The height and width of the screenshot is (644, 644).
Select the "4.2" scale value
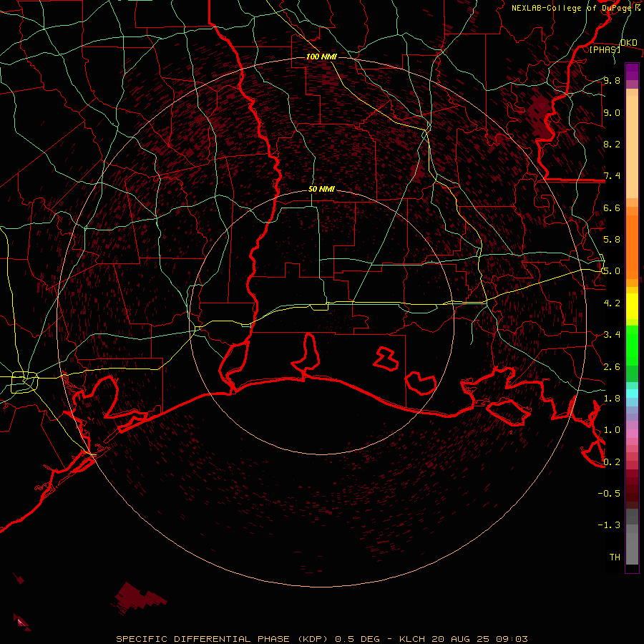[x=612, y=303]
